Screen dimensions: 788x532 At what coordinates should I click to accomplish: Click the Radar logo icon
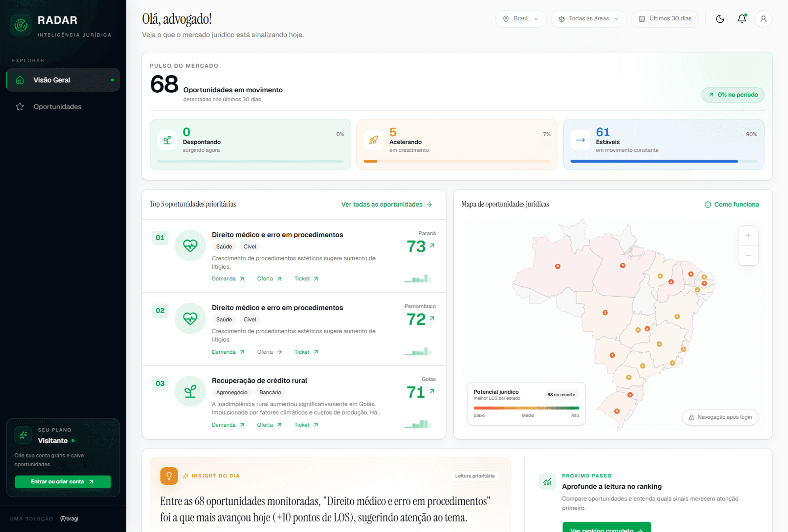pos(21,25)
